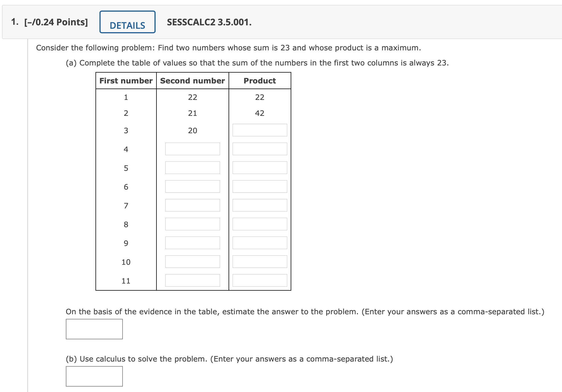
Task: Click the Second number field in row 5
Action: (193, 168)
